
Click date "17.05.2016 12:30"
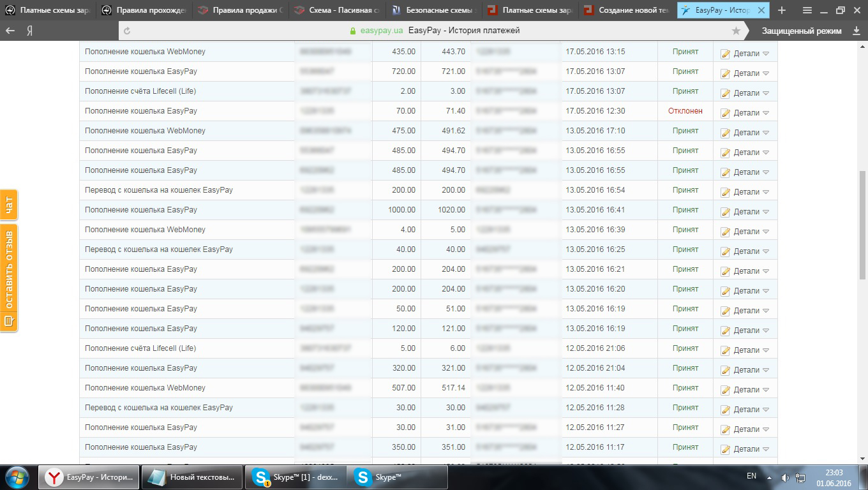click(596, 111)
